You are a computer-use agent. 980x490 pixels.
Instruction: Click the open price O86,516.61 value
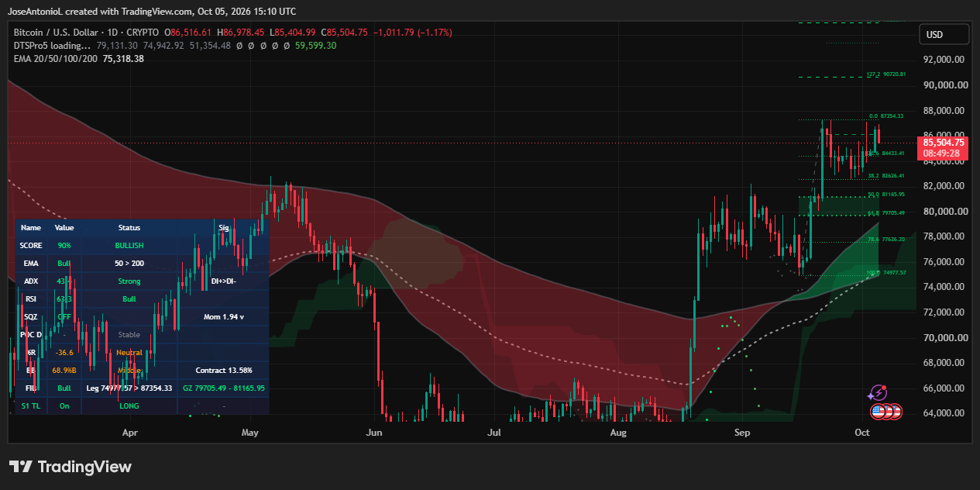pos(187,33)
